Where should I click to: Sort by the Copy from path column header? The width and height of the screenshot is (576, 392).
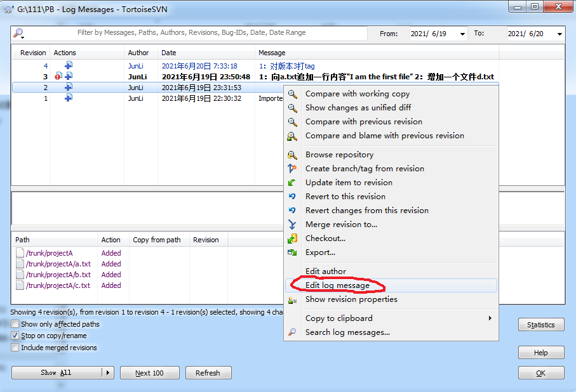(159, 240)
